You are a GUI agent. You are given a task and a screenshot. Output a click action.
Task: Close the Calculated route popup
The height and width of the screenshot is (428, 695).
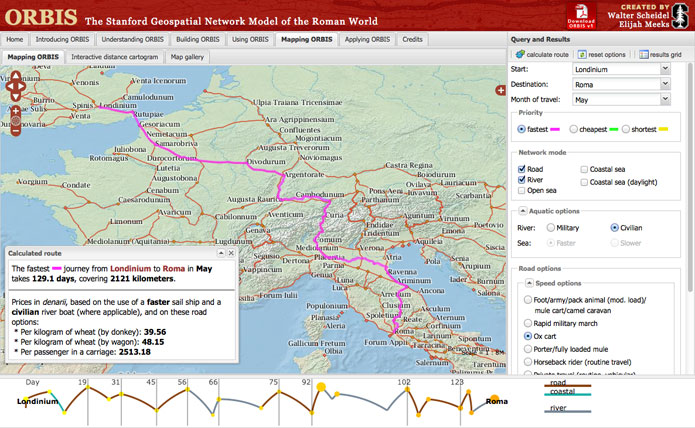click(x=231, y=253)
